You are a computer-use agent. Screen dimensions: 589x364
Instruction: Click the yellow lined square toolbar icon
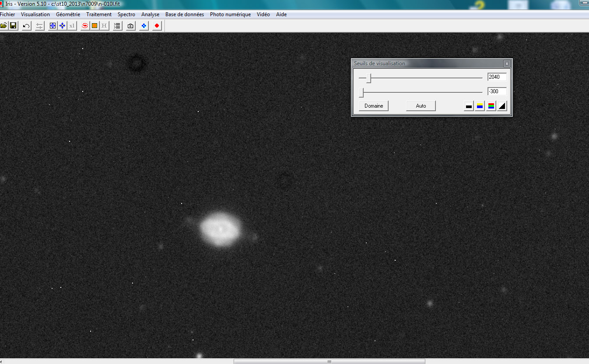coord(95,26)
